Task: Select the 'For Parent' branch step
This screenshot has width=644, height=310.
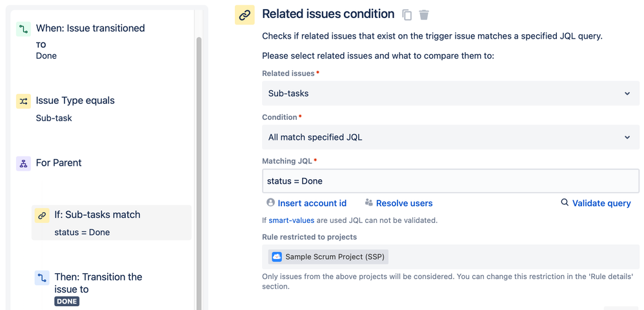Action: tap(59, 163)
